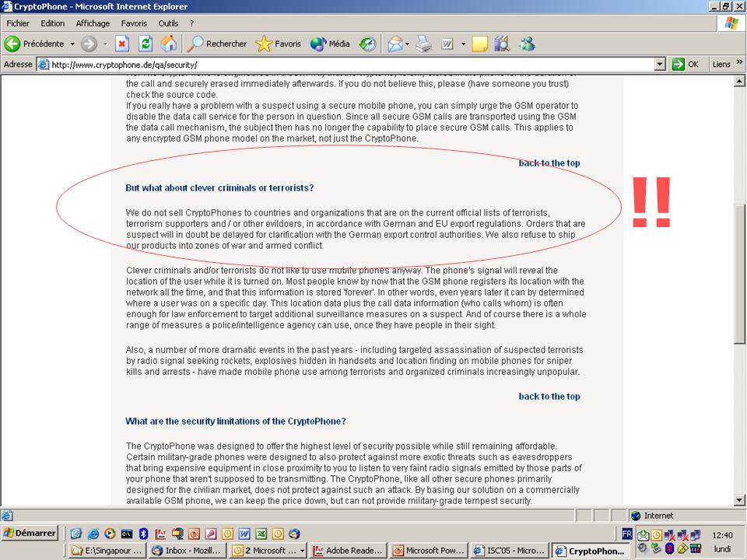Click the Forward navigation arrow
Viewport: 747px width, 560px height.
89,44
